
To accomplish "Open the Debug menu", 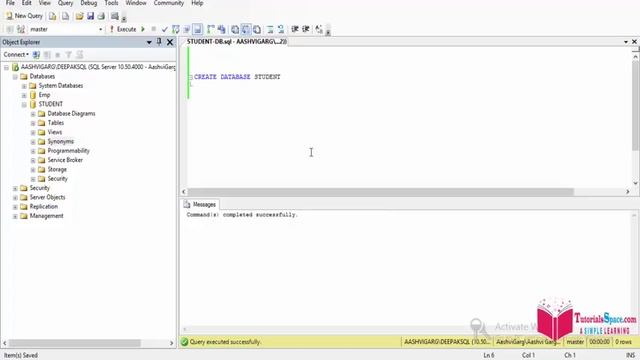I will coord(89,3).
